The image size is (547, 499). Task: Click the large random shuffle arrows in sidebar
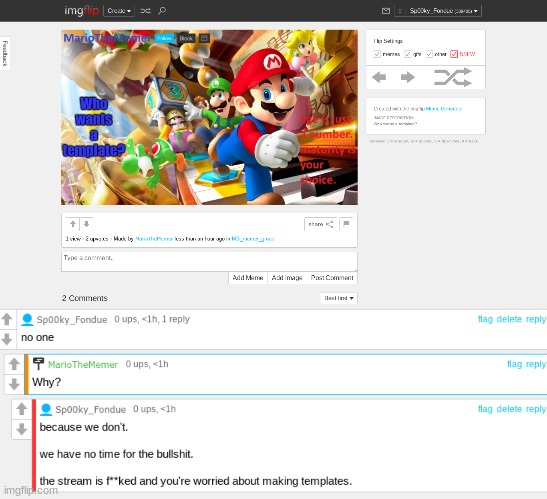453,77
